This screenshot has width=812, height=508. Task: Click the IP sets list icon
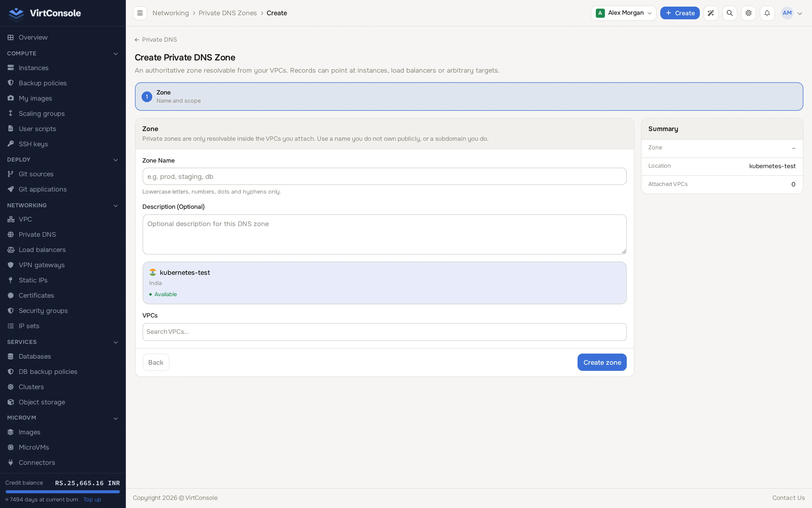tap(11, 326)
